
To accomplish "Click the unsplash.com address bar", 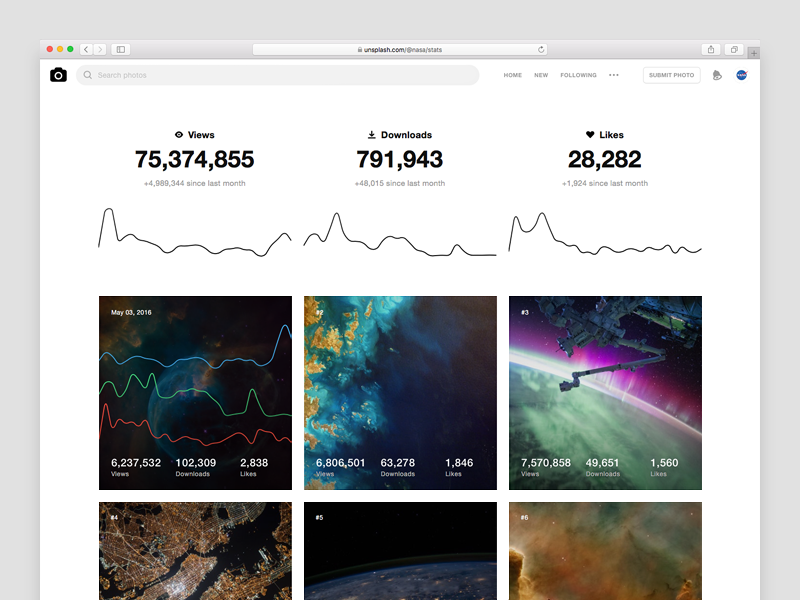I will coord(400,49).
